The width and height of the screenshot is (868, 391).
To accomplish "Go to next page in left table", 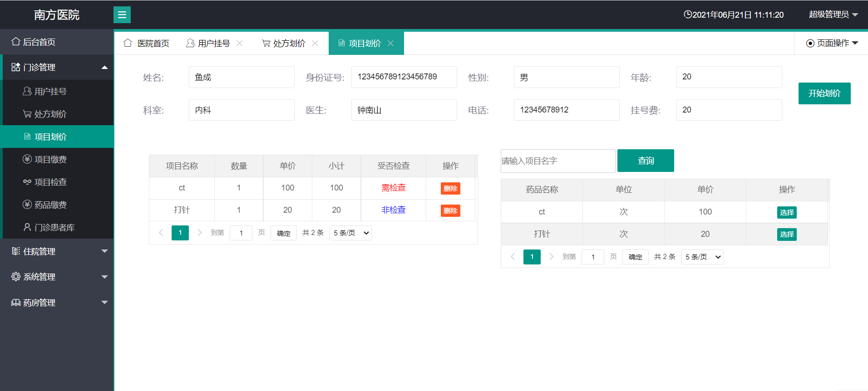I will [x=199, y=233].
